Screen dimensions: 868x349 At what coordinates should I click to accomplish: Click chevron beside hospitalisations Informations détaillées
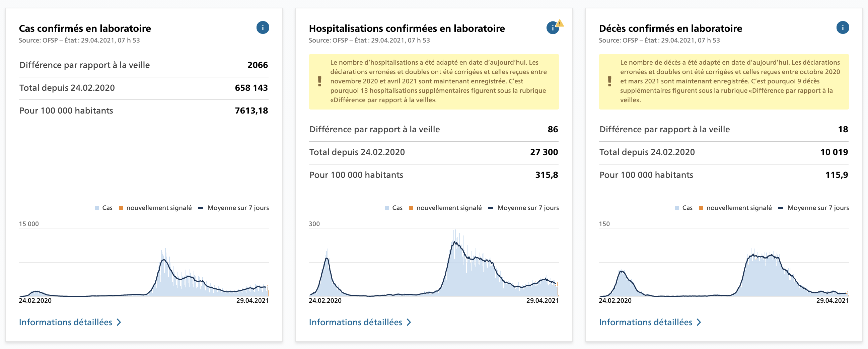click(x=409, y=323)
